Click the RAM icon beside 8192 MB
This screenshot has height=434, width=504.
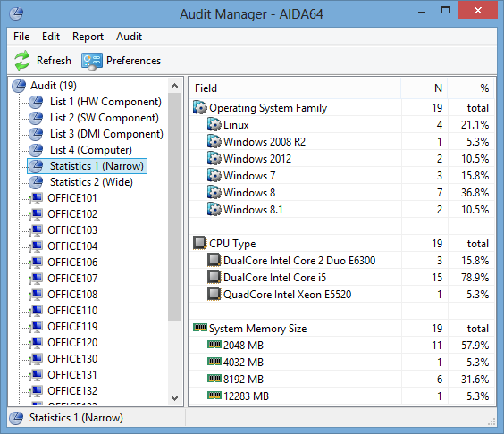[214, 379]
